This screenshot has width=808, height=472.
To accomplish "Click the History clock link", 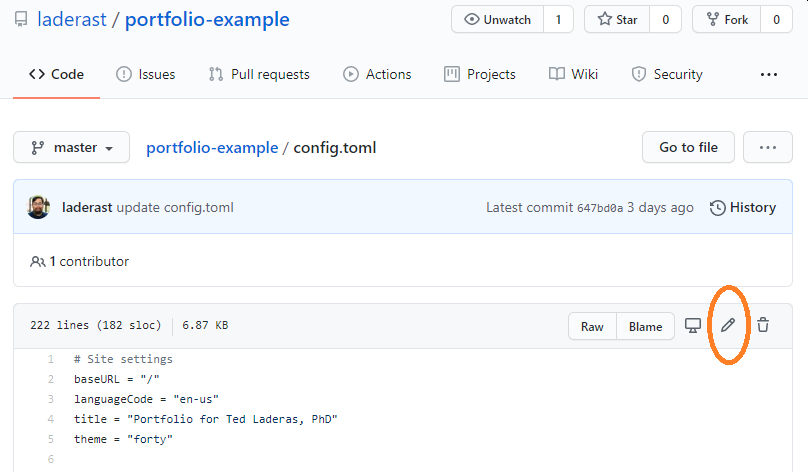I will 743,208.
